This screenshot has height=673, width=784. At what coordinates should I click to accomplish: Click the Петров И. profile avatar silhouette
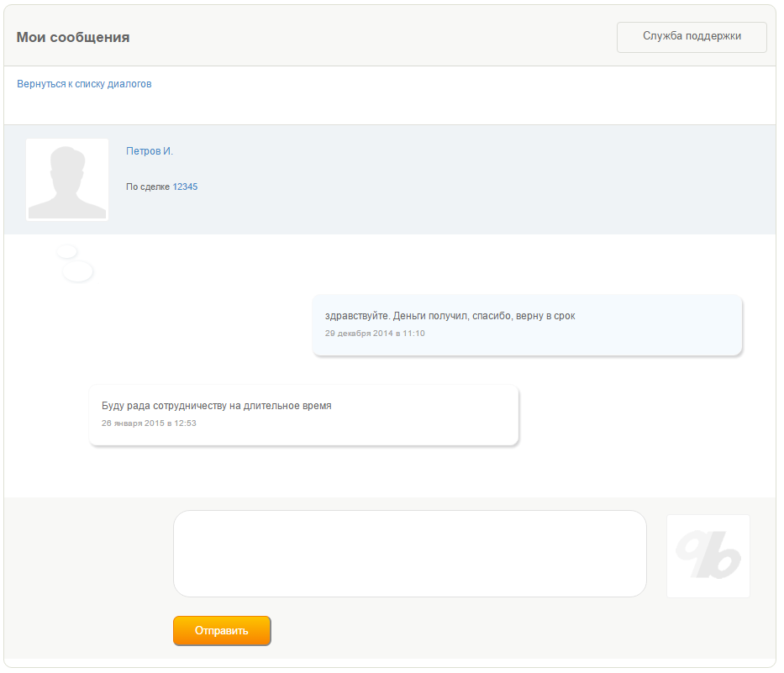67,180
